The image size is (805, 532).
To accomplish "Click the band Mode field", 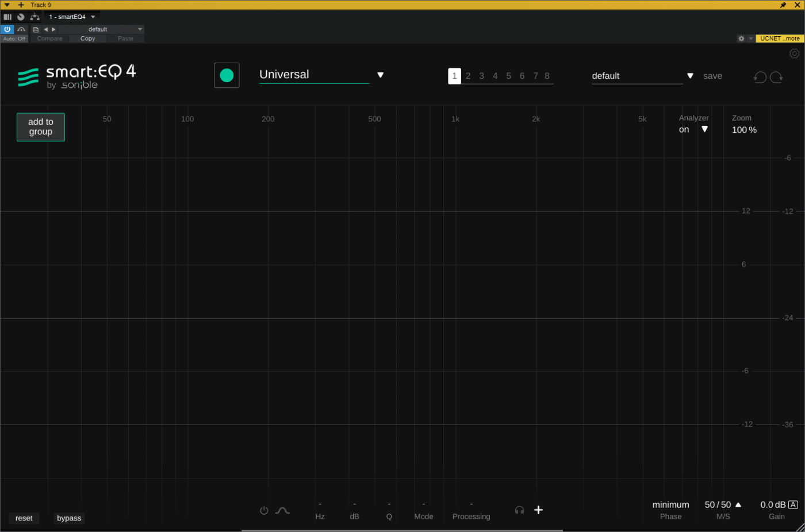I will point(424,511).
